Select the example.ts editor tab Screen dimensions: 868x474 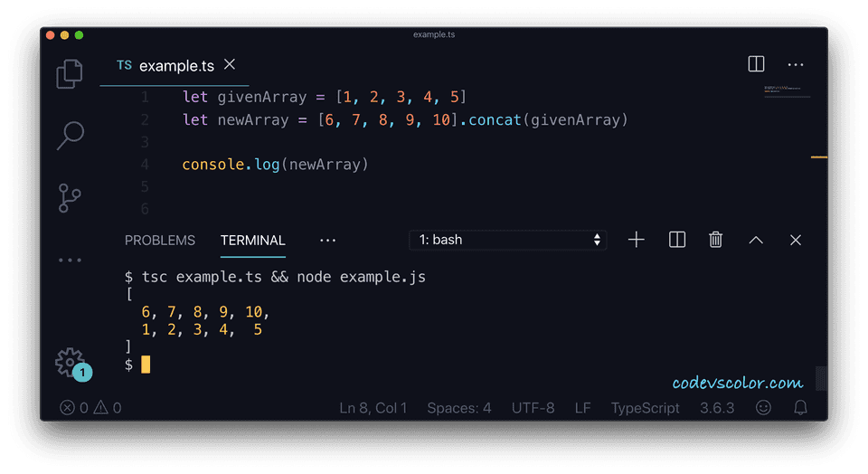click(x=174, y=65)
